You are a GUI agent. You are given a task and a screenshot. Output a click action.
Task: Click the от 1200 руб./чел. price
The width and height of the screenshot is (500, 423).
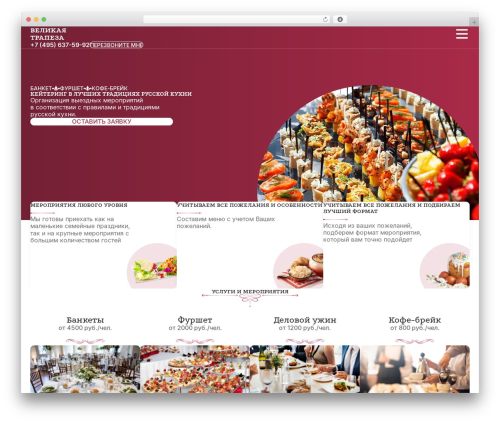coord(305,328)
